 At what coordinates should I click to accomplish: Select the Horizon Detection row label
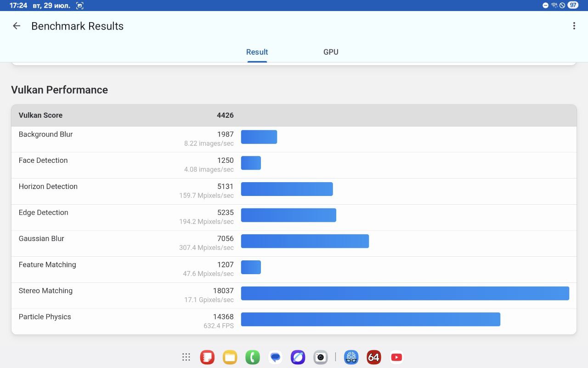pyautogui.click(x=48, y=186)
